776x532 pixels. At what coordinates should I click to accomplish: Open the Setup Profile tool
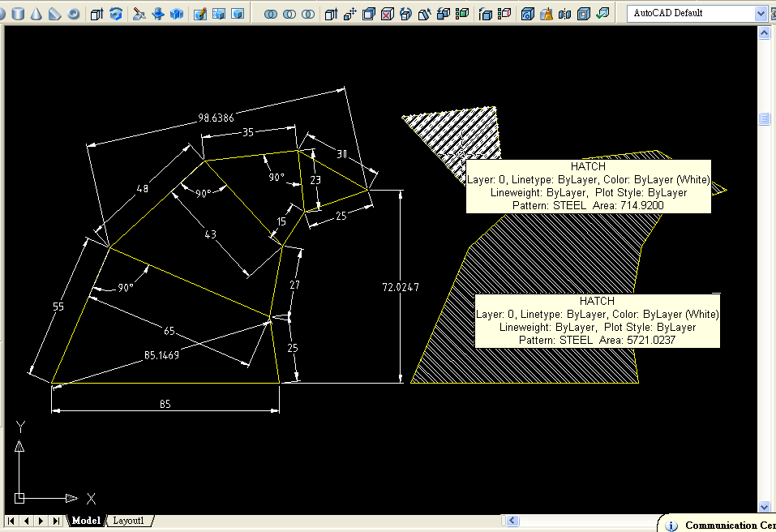[x=238, y=13]
